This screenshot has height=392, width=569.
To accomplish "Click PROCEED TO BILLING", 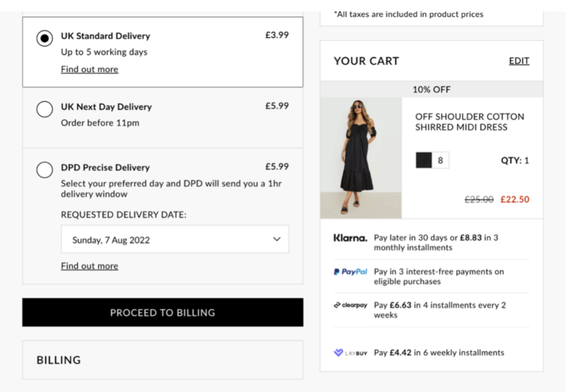I will point(162,312).
